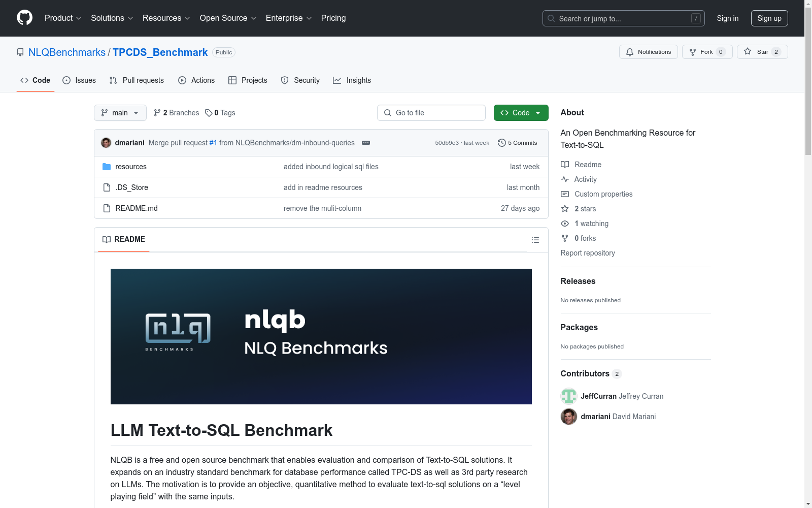This screenshot has width=812, height=508.
Task: Open the green Code download dropdown
Action: click(521, 113)
